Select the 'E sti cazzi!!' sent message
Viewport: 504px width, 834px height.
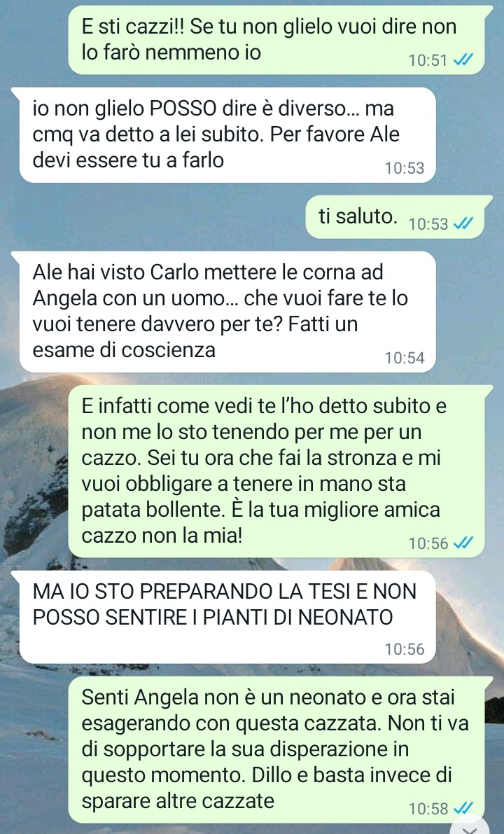[276, 40]
